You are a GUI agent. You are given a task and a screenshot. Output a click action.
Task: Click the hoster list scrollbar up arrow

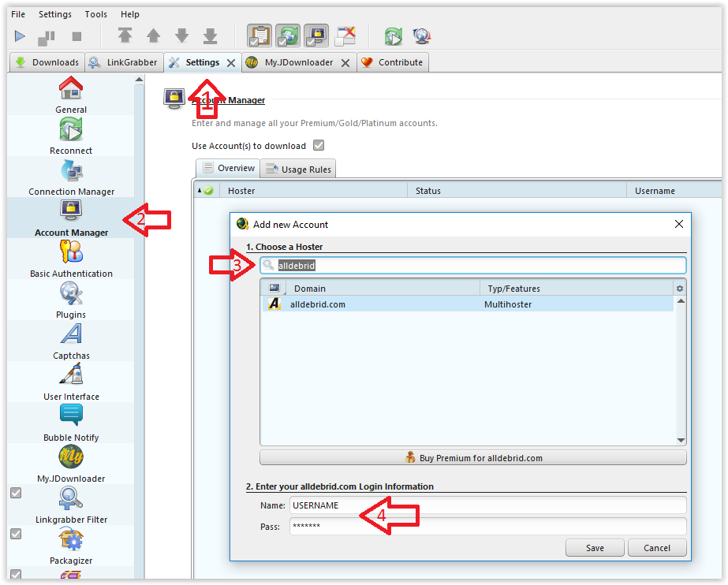click(x=681, y=301)
